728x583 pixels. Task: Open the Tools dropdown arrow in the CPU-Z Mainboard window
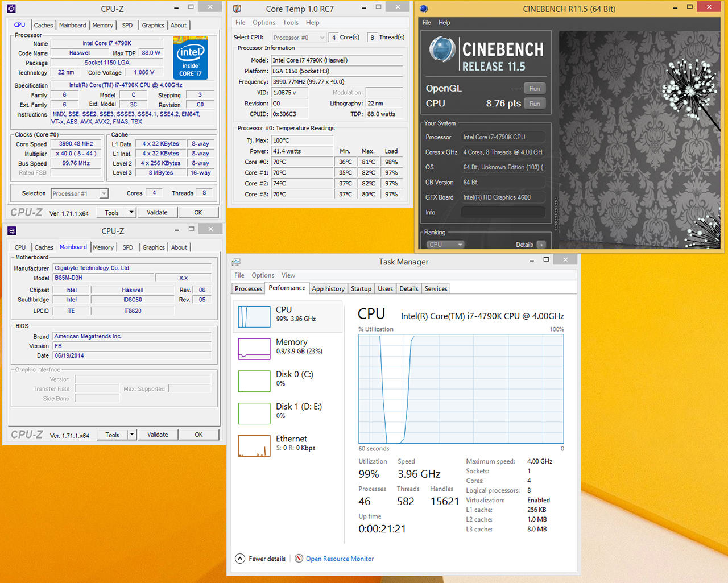tap(132, 435)
